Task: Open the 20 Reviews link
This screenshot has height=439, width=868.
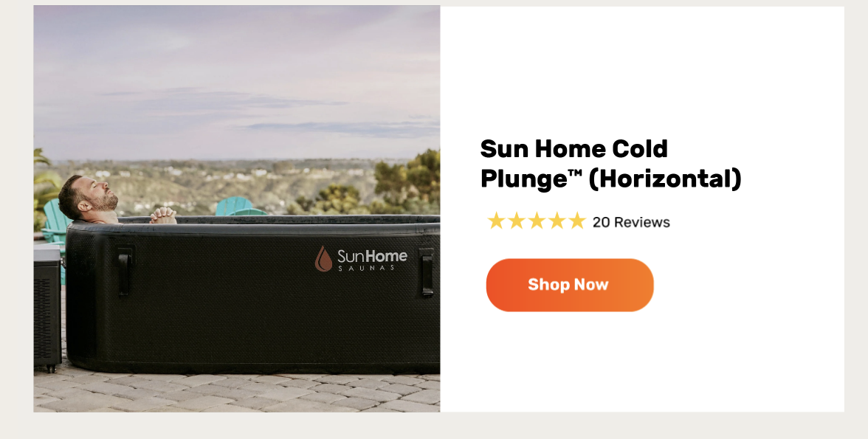Action: pos(631,222)
